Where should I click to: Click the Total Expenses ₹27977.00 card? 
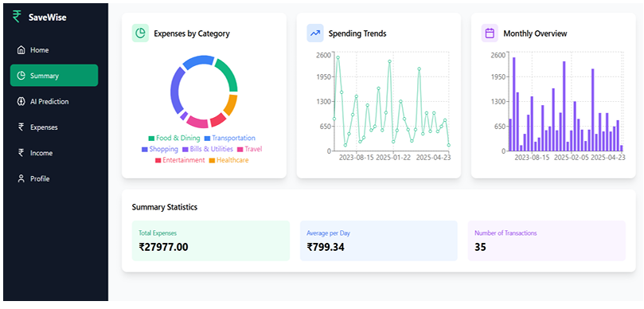coord(211,241)
